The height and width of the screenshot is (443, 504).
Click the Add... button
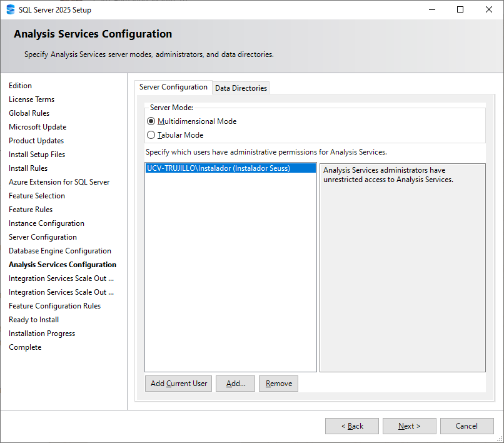pos(235,384)
